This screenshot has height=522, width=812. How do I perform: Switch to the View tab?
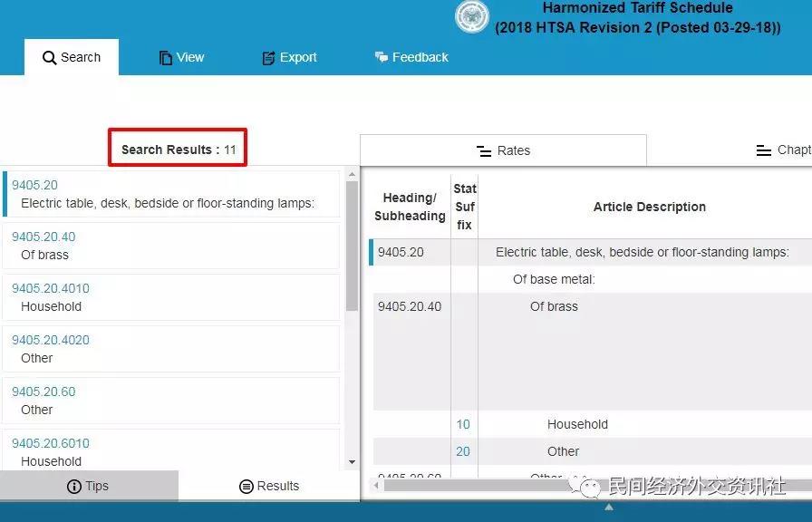(x=182, y=57)
